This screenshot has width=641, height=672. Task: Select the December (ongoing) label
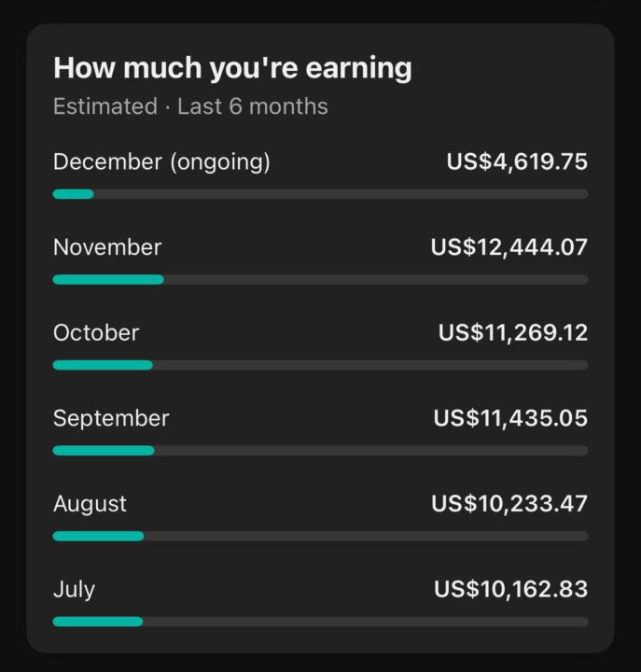click(x=161, y=162)
